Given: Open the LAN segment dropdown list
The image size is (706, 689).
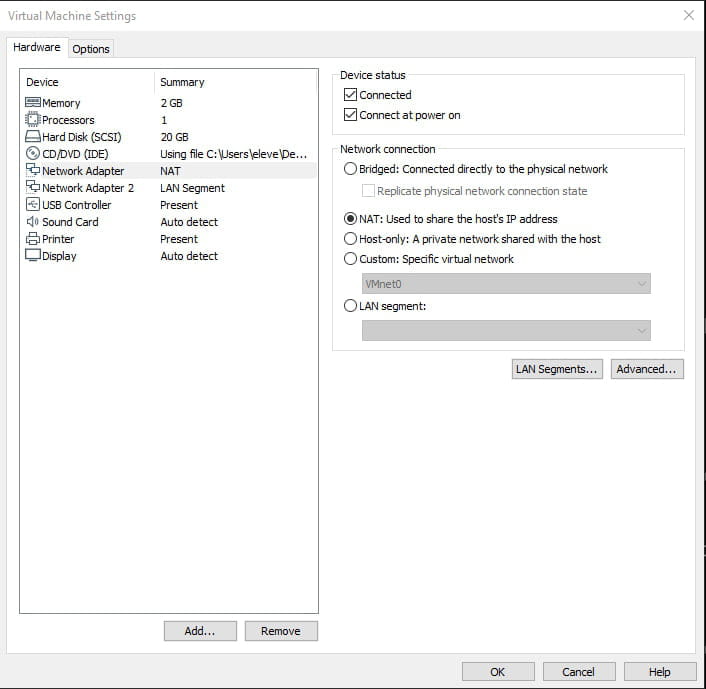Looking at the screenshot, I should [506, 331].
